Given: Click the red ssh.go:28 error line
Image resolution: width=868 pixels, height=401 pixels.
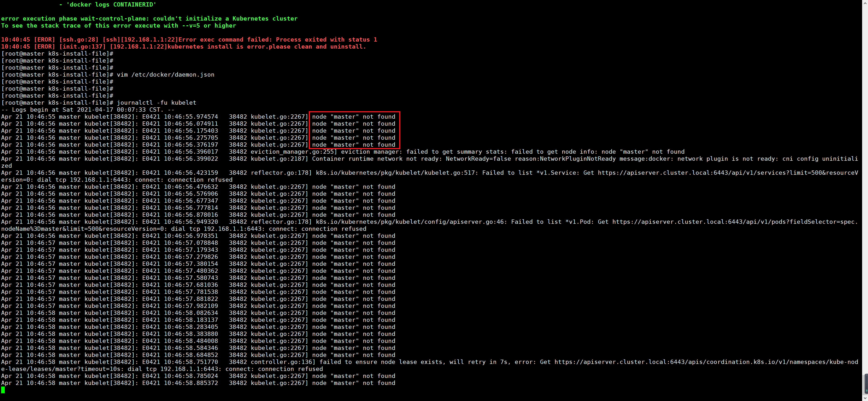Looking at the screenshot, I should (189, 40).
